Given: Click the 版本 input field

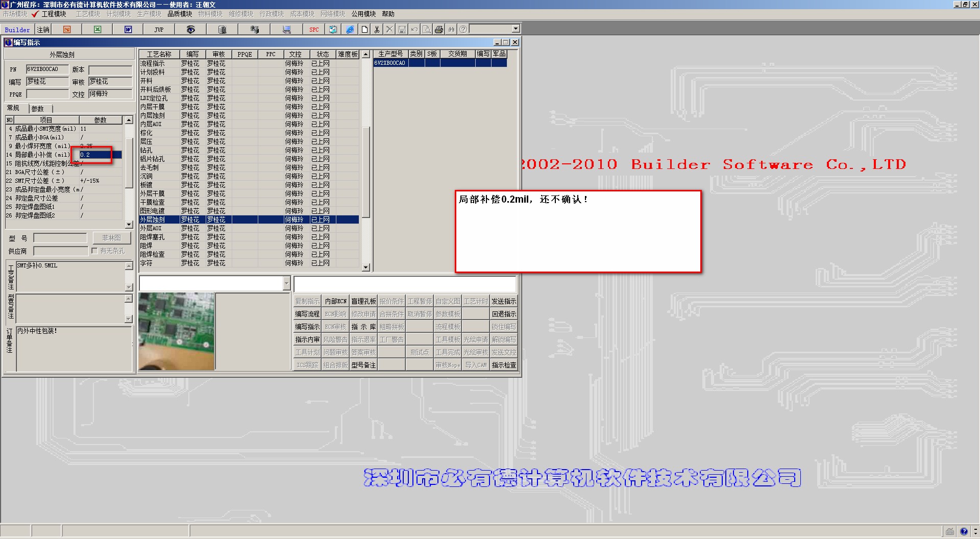Looking at the screenshot, I should tap(110, 70).
